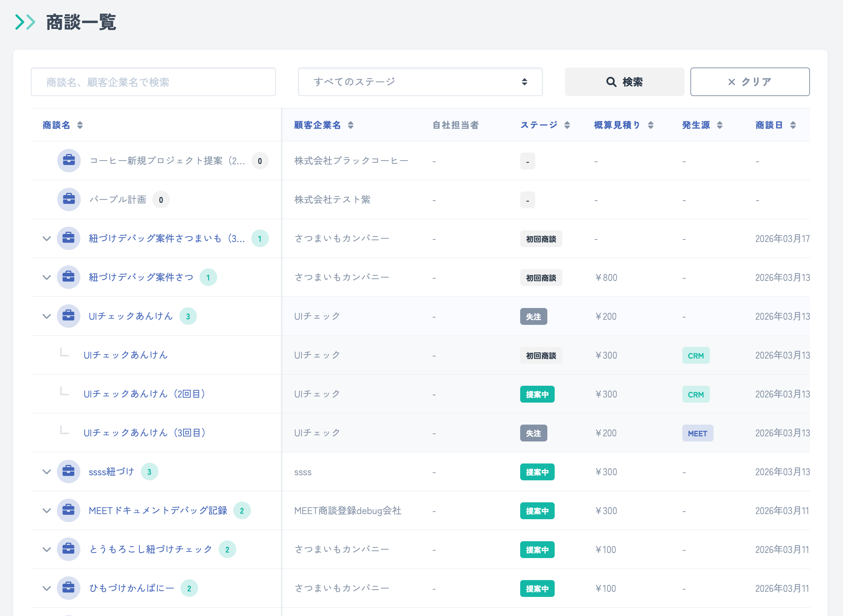Open the UIチェックあんけん（2回目） child deal link
Viewport: 843px width, 616px height.
tap(145, 394)
